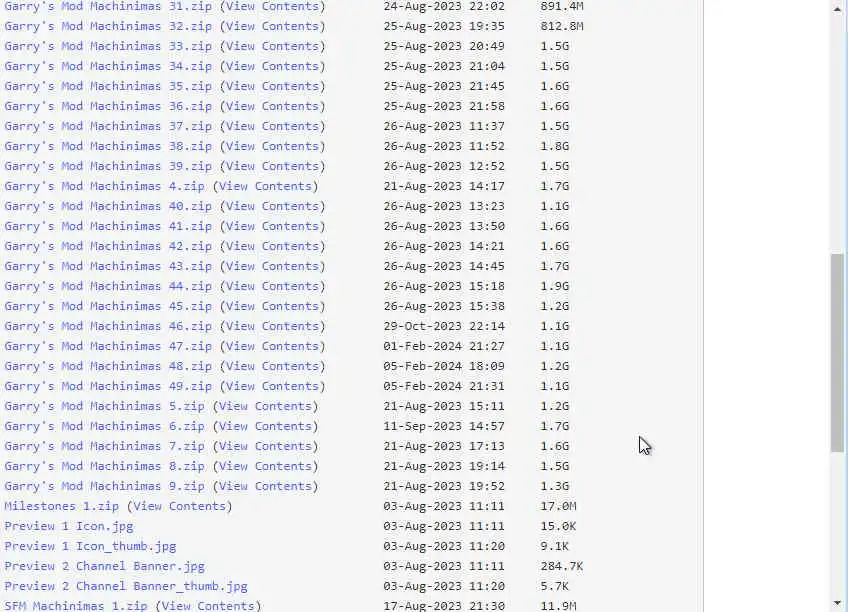This screenshot has width=848, height=612.
Task: View Contents of Machinimas 6.zip
Action: click(x=266, y=427)
